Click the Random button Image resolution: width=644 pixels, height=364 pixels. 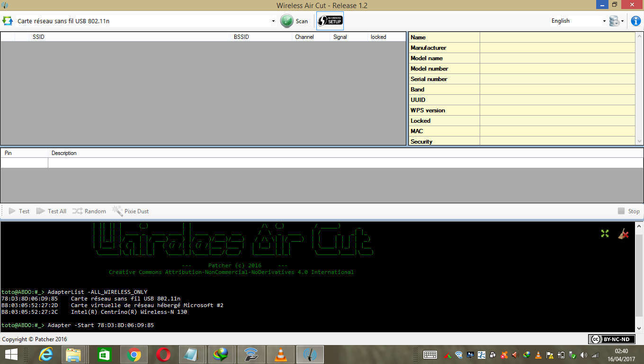pyautogui.click(x=89, y=211)
